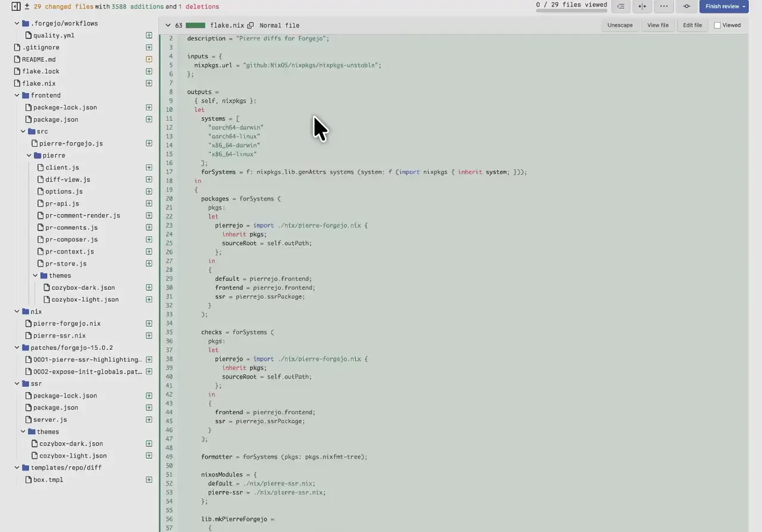Click added icon next to flake.lock
Image resolution: width=762 pixels, height=532 pixels.
pos(149,71)
